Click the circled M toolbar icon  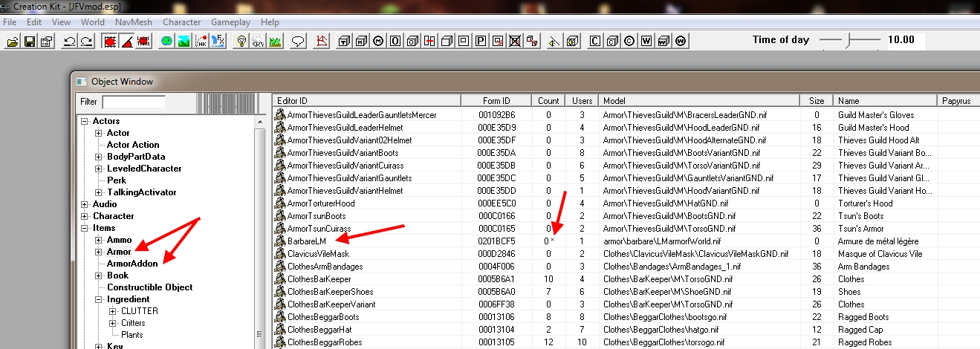click(378, 42)
